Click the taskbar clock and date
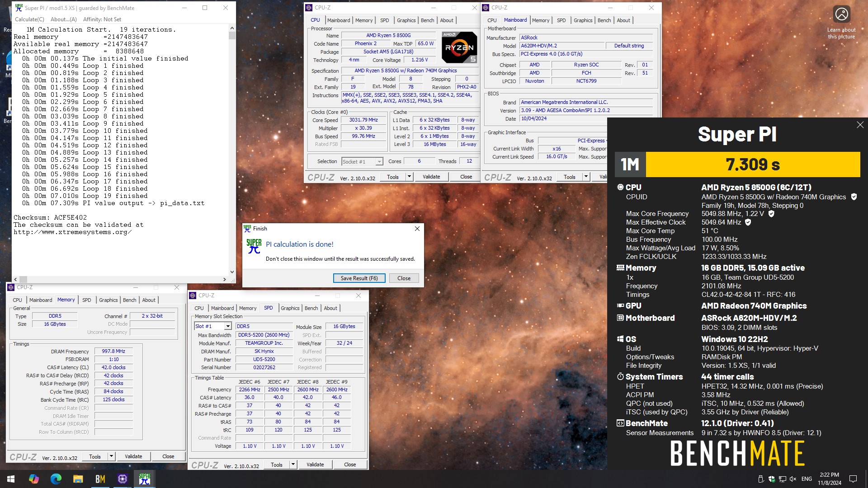This screenshot has height=488, width=868. [x=830, y=479]
